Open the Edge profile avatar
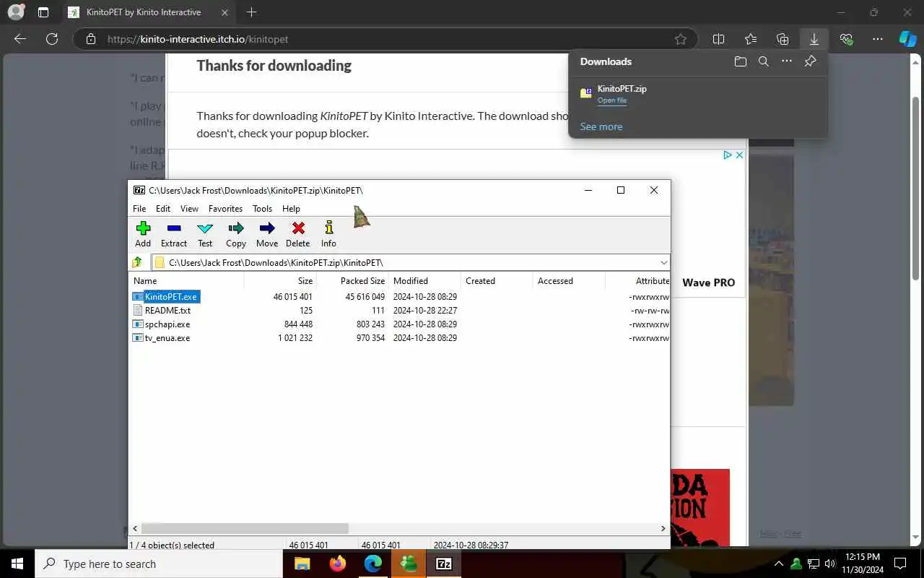 [15, 12]
